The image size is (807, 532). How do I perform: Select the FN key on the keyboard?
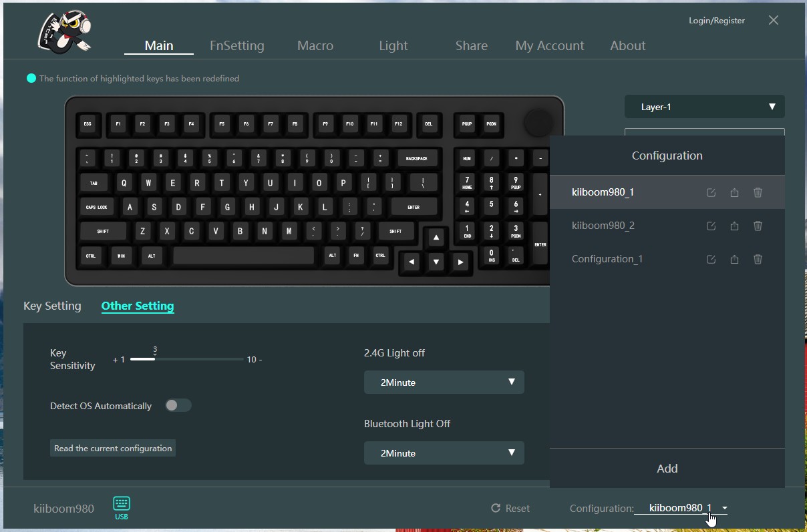(356, 256)
